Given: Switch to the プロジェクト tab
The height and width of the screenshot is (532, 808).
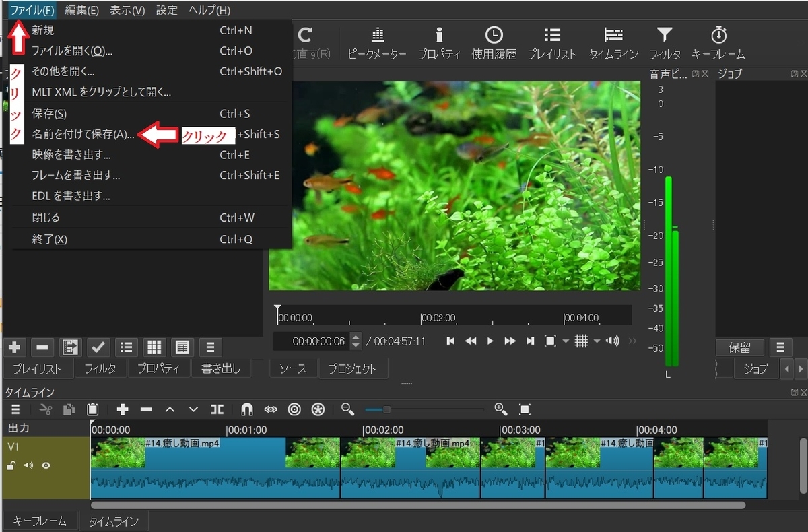Looking at the screenshot, I should [x=353, y=368].
